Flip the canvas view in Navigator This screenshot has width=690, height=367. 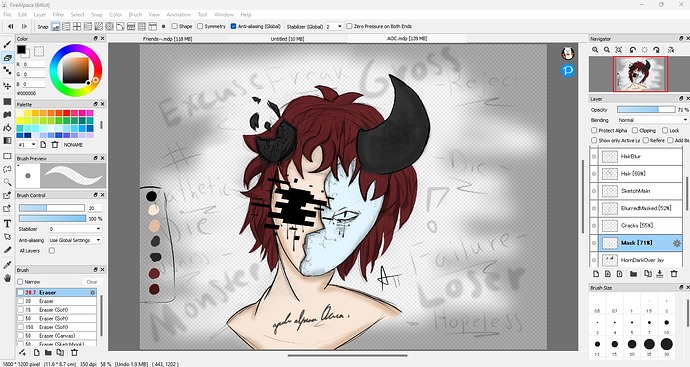(671, 50)
